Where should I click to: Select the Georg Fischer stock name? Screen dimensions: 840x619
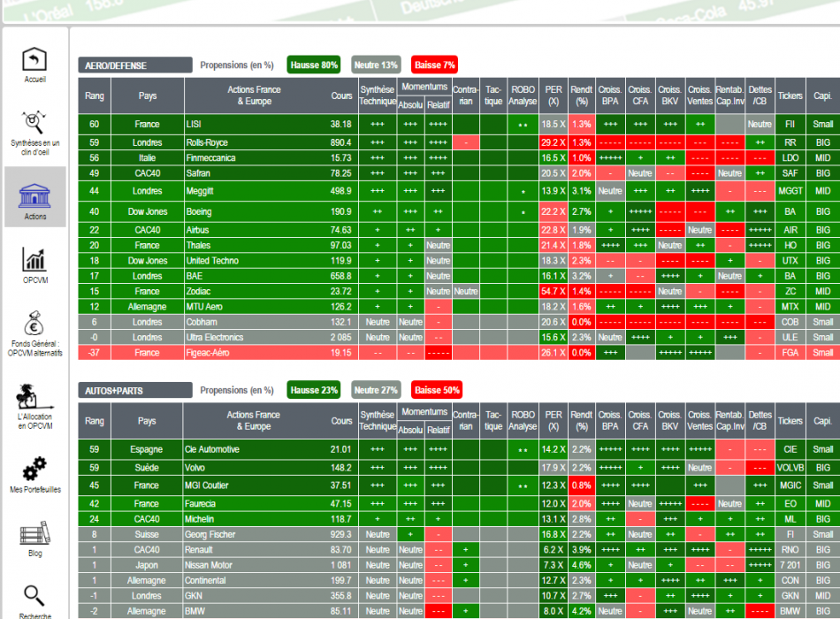[210, 535]
